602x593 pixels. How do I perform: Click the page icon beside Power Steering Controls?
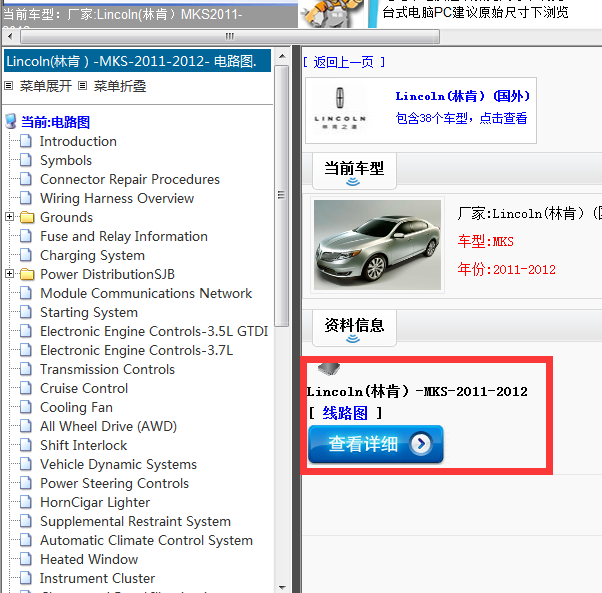point(26,483)
